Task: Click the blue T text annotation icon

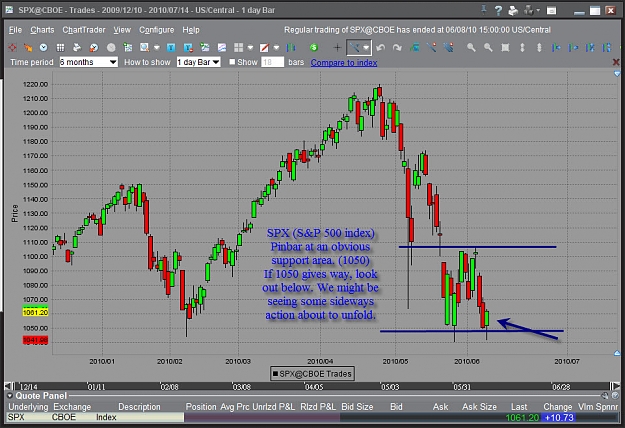Action: (171, 48)
